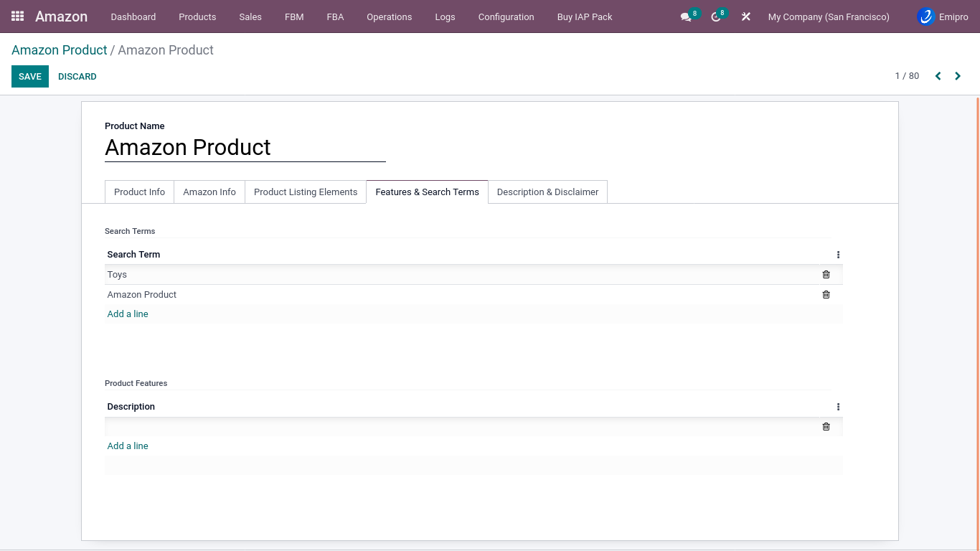Add a line under Search Terms
Screen dimensions: 980x551
[128, 314]
